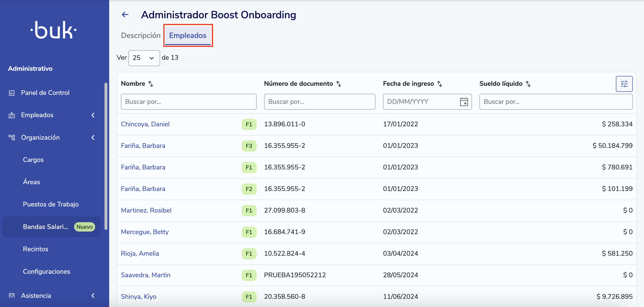Open Martinez, Rosibel employee link
This screenshot has height=307, width=644.
[146, 210]
